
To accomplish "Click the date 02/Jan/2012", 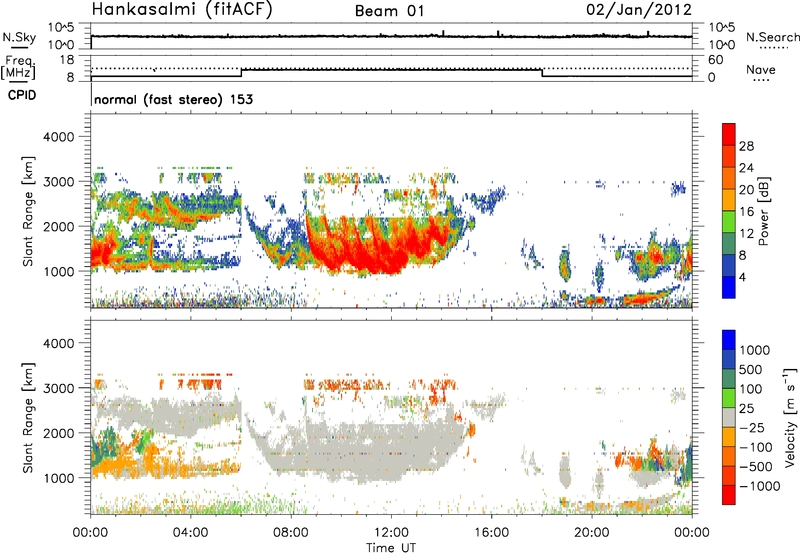I will pyautogui.click(x=639, y=9).
